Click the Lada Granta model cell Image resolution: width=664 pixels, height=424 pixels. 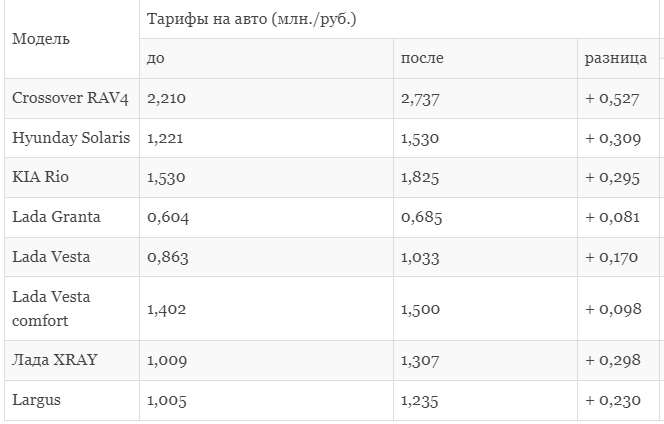(x=56, y=217)
